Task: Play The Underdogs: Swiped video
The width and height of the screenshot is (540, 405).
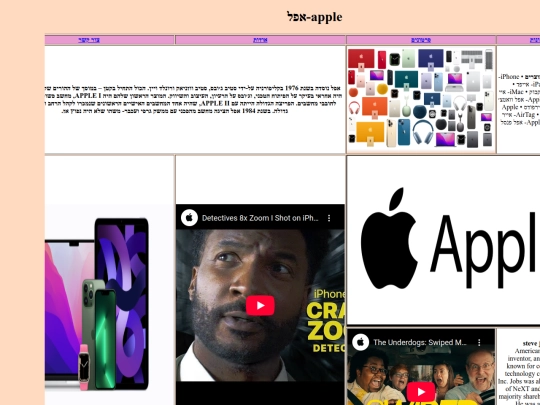Action: (x=420, y=392)
